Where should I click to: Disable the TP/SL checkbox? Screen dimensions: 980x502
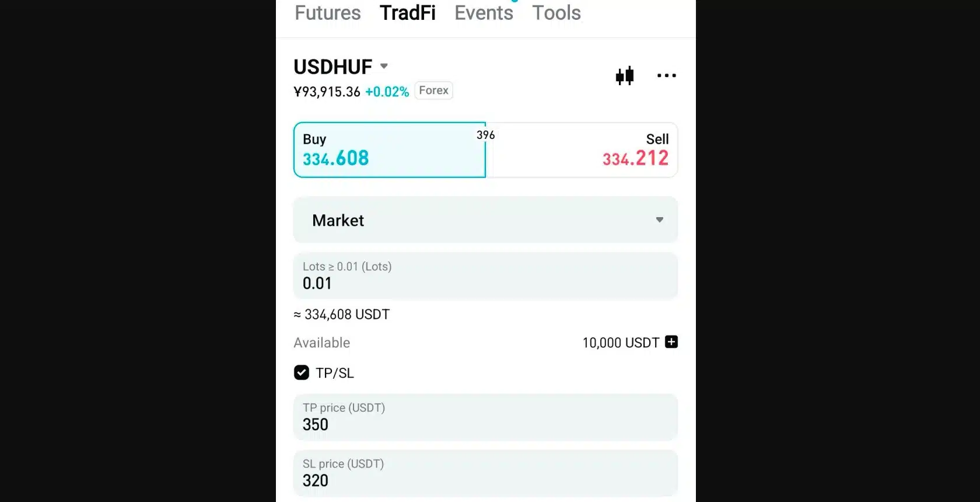pyautogui.click(x=301, y=372)
